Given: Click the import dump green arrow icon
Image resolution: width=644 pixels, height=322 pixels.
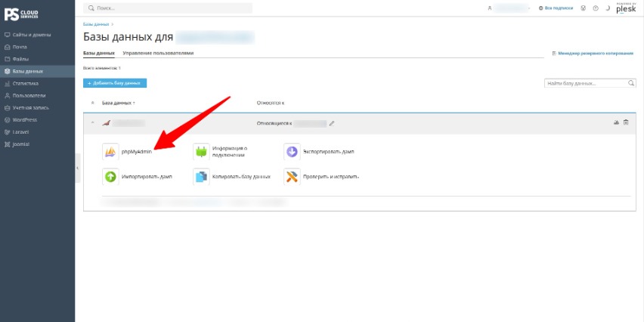Looking at the screenshot, I should pyautogui.click(x=110, y=177).
